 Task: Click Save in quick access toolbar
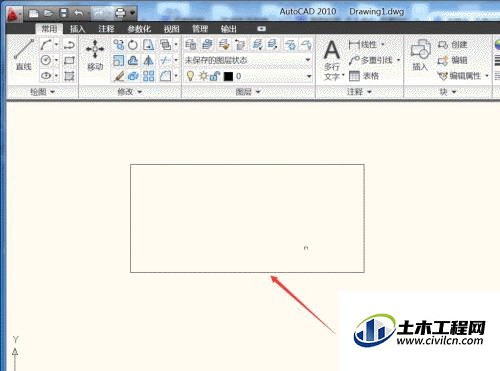(63, 13)
